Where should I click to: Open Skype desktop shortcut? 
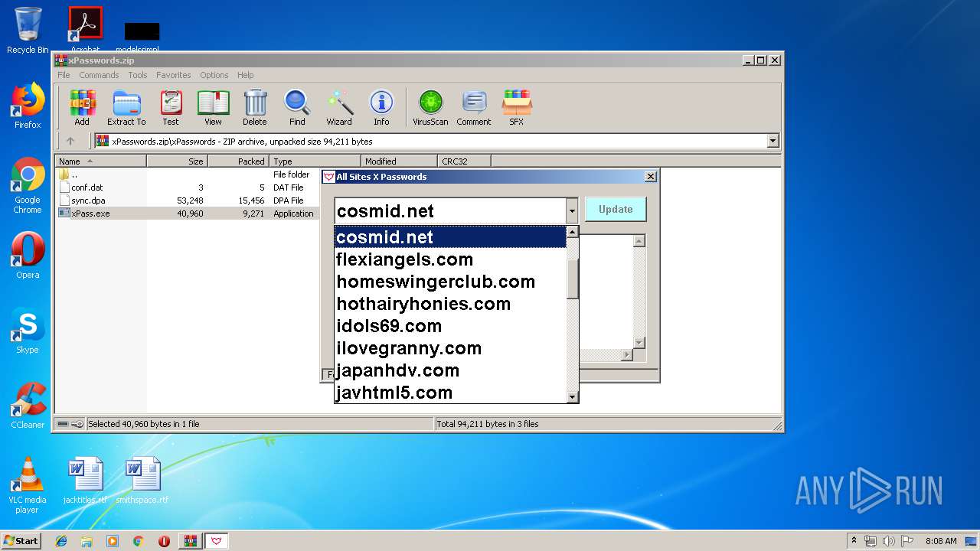point(28,331)
